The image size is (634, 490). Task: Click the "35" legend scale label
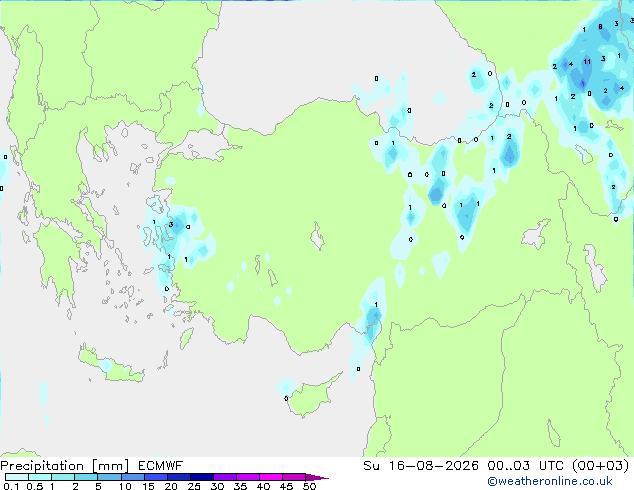pyautogui.click(x=240, y=486)
